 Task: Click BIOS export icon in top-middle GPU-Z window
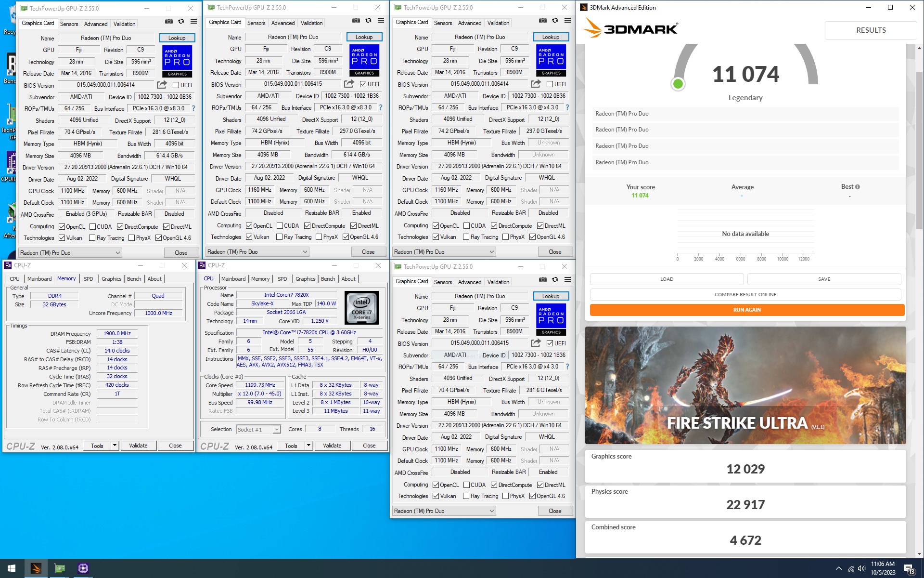point(349,84)
